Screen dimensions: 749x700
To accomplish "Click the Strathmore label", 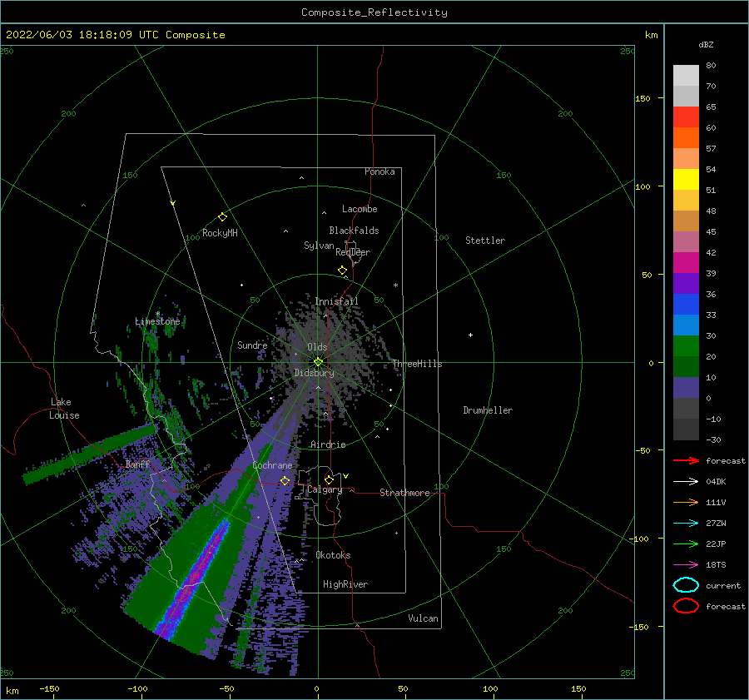I will [404, 493].
